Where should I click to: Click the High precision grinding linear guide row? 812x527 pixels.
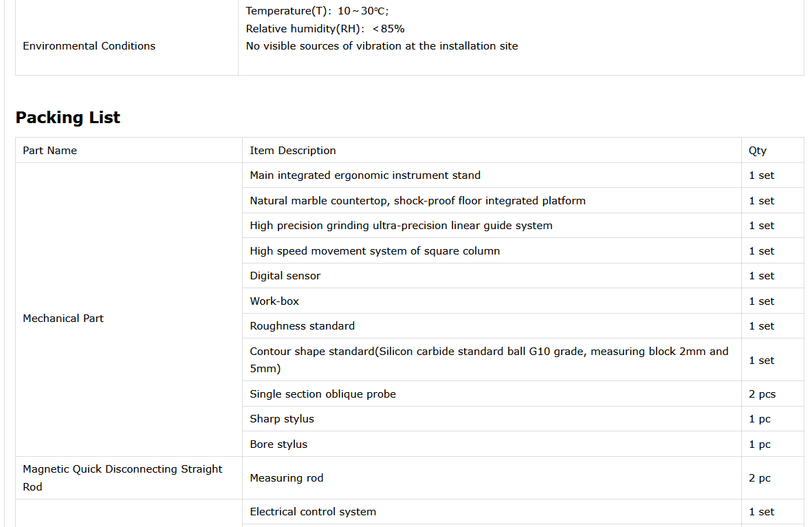(x=401, y=226)
